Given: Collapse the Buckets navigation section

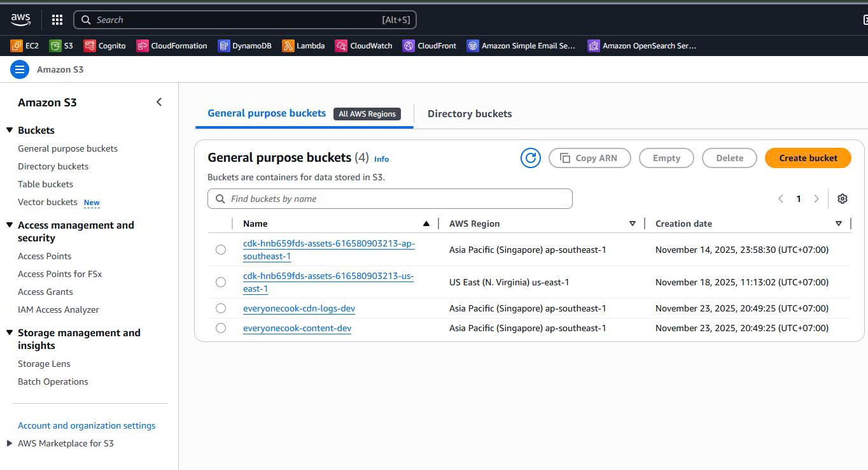Looking at the screenshot, I should 10,130.
